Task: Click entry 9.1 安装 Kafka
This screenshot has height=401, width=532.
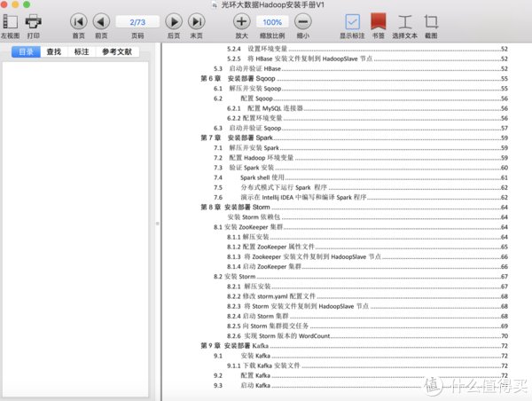Action: click(x=361, y=356)
